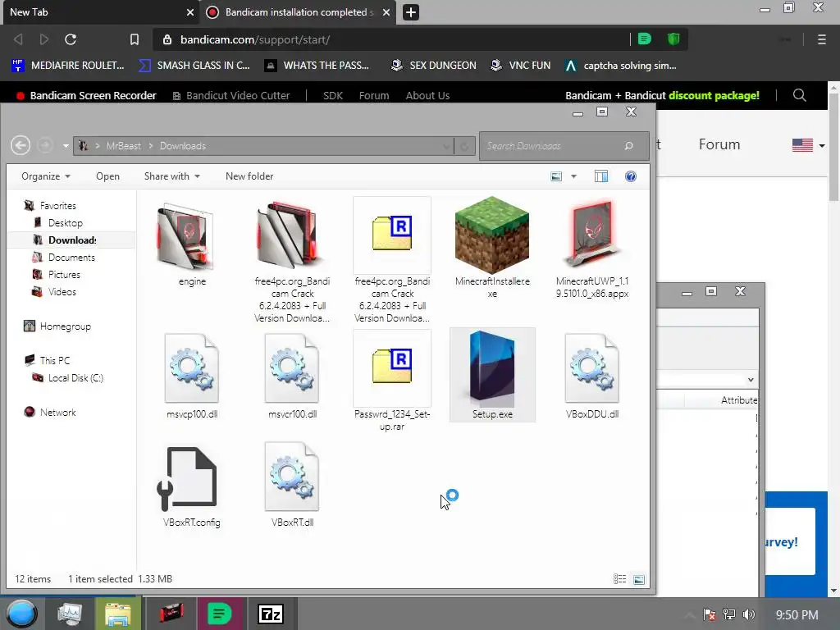Open a new browser tab with plus button

411,12
